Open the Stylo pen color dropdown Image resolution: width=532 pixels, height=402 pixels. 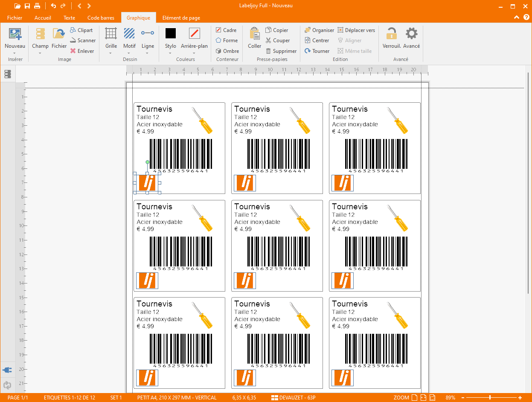point(170,53)
